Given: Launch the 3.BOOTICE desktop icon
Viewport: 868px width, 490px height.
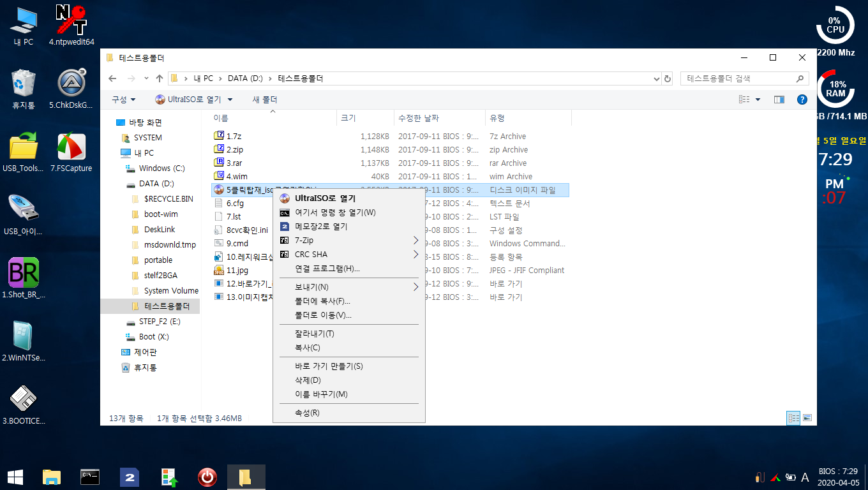Looking at the screenshot, I should click(x=24, y=405).
